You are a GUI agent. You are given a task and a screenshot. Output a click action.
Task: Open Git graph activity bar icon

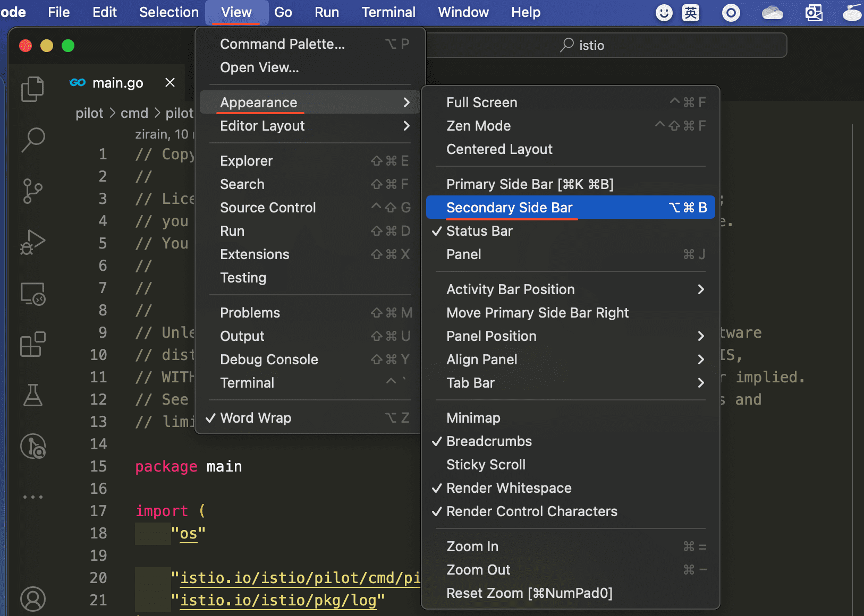pos(32,446)
